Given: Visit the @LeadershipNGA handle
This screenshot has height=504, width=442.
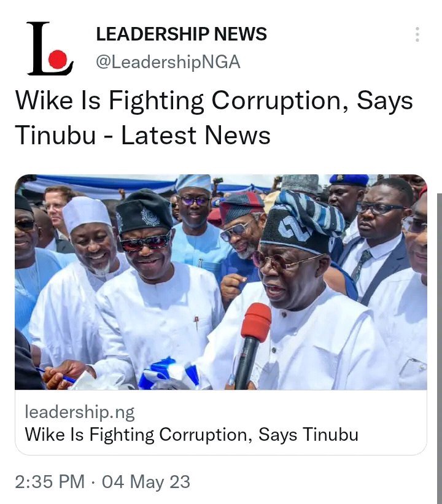Looking at the screenshot, I should [x=168, y=62].
